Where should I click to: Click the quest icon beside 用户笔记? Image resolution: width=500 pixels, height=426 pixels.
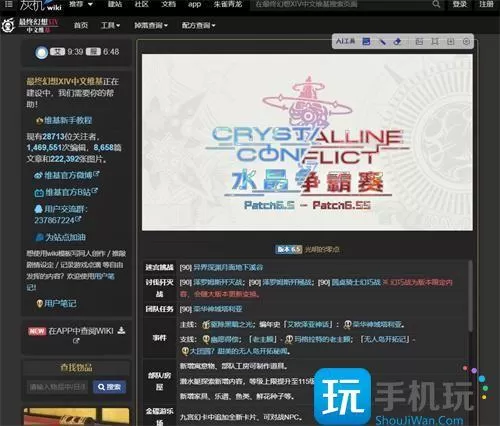pos(39,303)
